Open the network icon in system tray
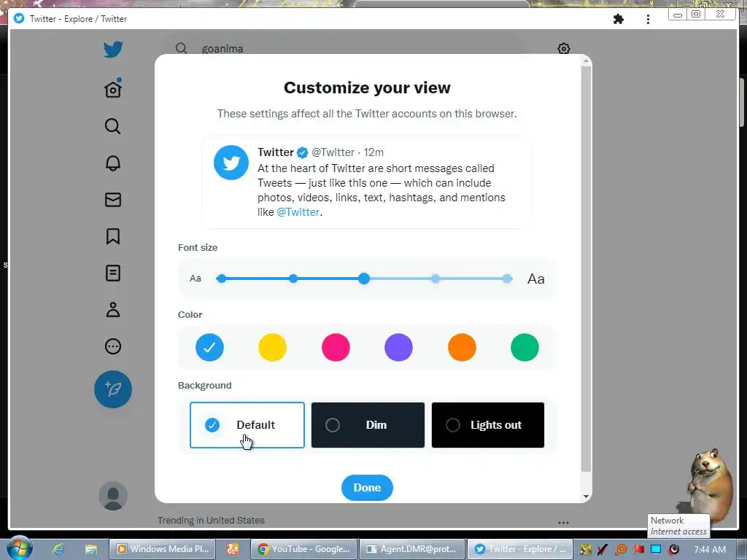 coord(656,549)
